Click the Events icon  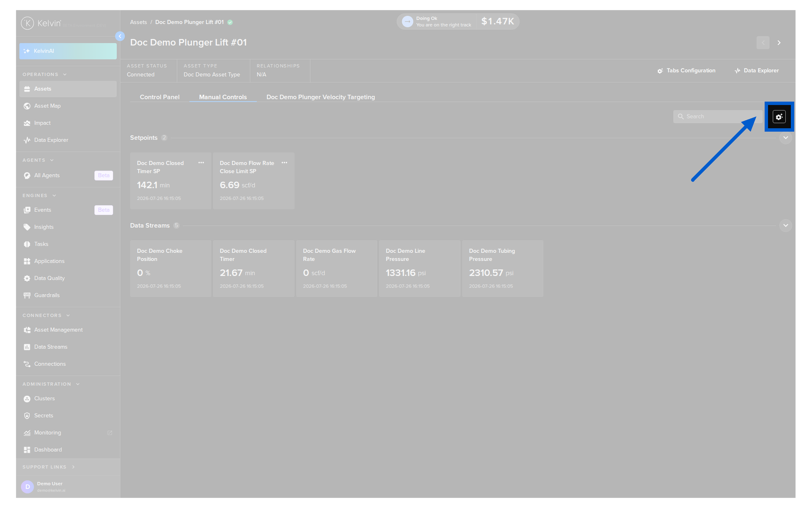[27, 210]
